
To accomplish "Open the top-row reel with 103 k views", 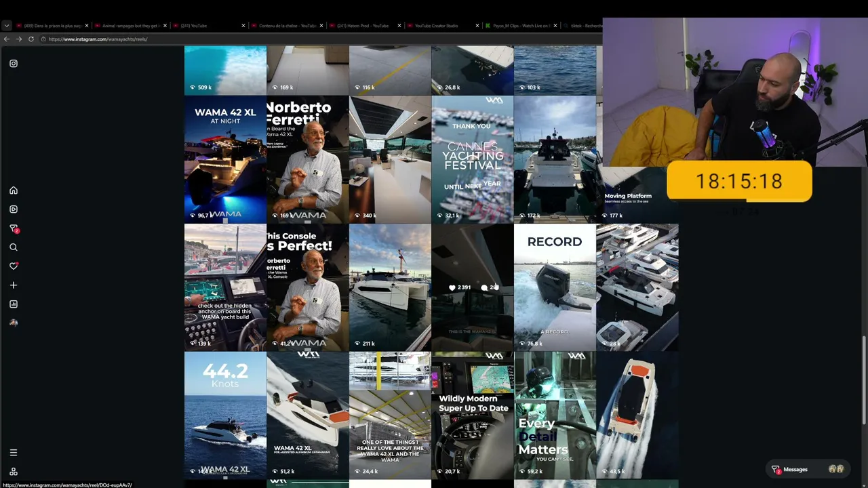I will tap(555, 70).
